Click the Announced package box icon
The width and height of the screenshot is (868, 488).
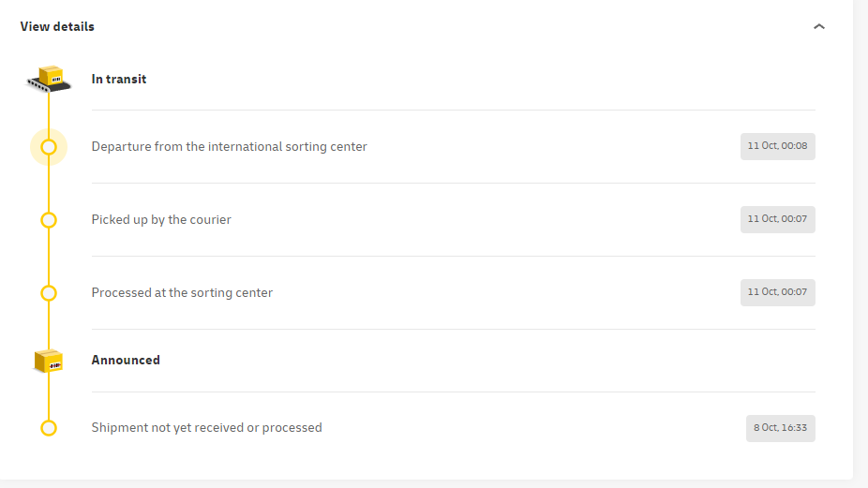click(x=49, y=361)
